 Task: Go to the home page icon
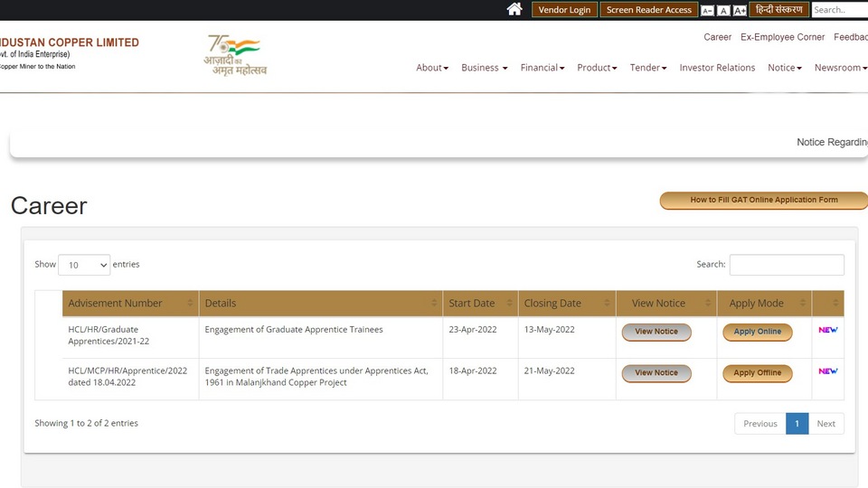point(514,9)
